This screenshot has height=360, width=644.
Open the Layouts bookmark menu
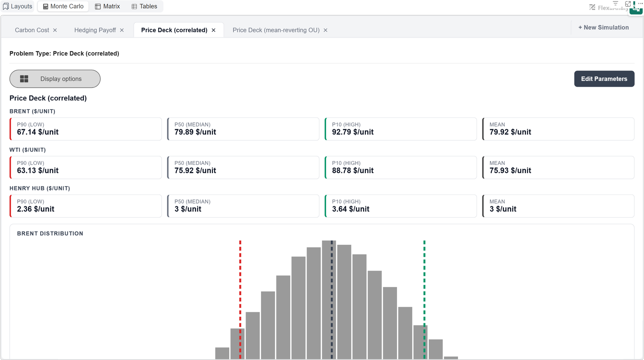[18, 6]
